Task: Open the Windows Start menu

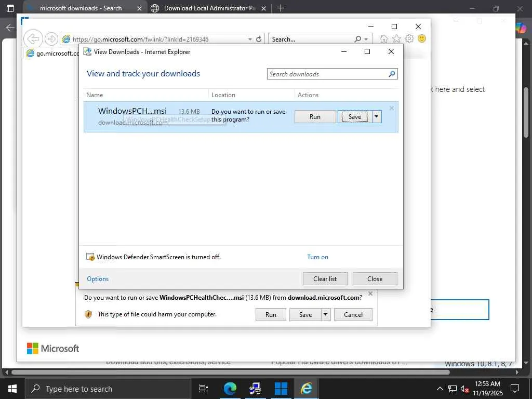Action: point(12,389)
